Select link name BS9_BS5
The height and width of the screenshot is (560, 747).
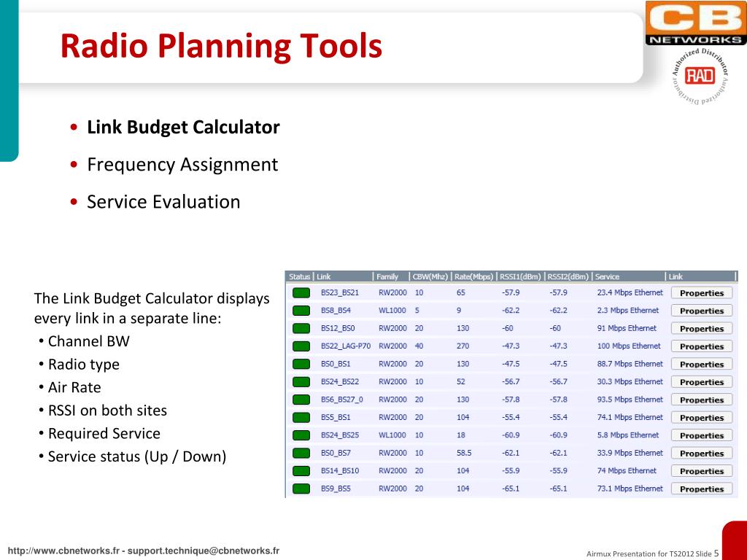point(336,489)
